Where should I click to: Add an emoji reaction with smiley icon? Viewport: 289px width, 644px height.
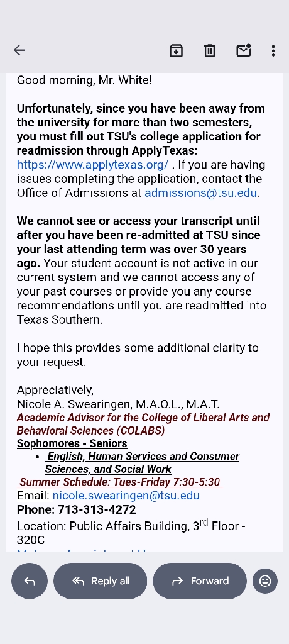coord(265,580)
